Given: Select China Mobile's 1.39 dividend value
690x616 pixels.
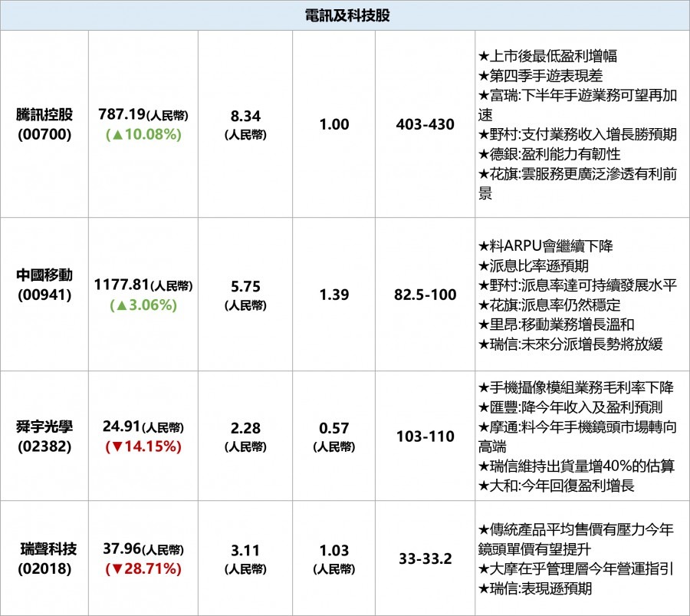Looking at the screenshot, I should 333,295.
